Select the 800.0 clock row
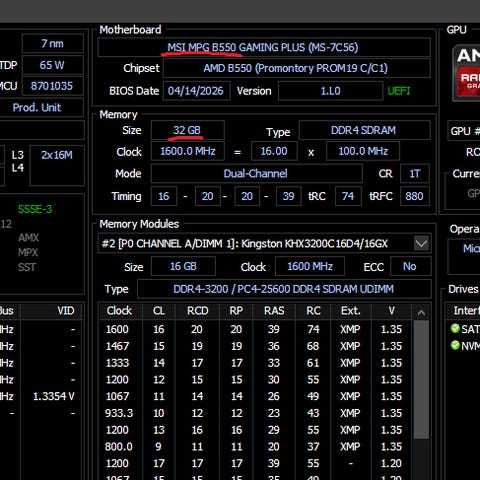 pos(255,447)
